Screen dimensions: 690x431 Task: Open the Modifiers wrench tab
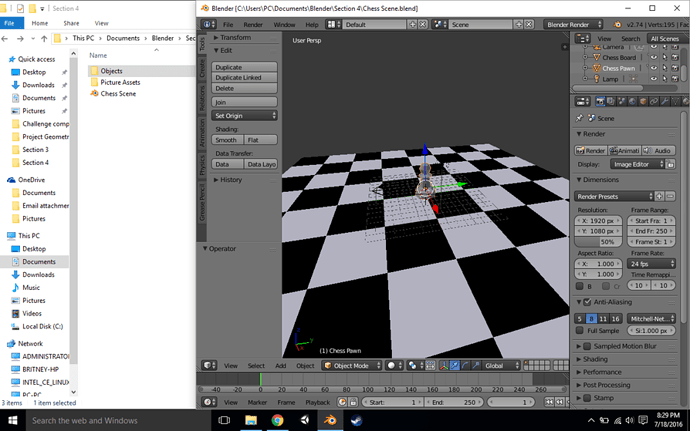[x=664, y=102]
